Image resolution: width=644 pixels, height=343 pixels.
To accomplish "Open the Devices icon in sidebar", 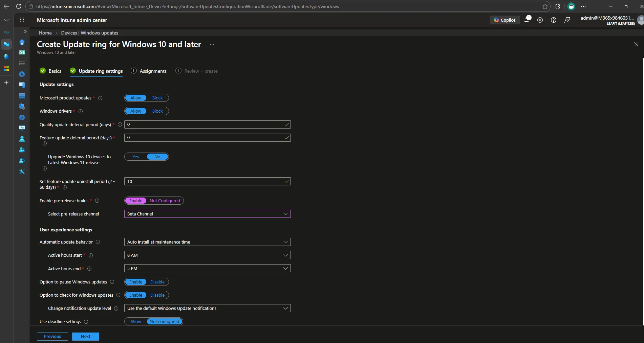I will click(22, 85).
